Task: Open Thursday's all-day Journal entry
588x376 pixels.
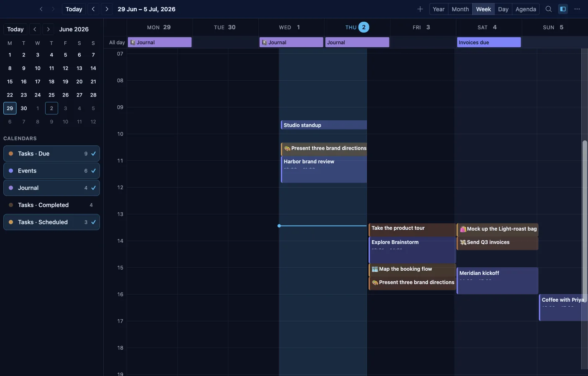Action: click(x=357, y=42)
